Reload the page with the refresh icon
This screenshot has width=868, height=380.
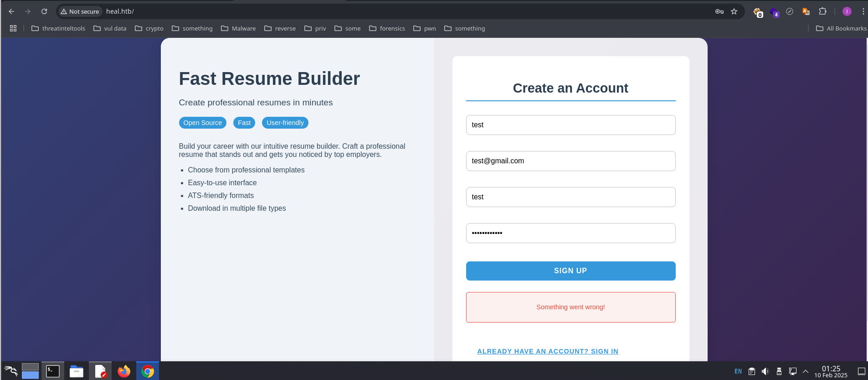(x=44, y=11)
